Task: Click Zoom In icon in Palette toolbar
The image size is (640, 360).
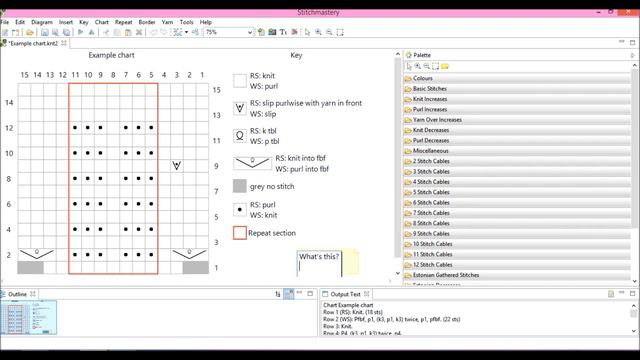Action: [418, 66]
